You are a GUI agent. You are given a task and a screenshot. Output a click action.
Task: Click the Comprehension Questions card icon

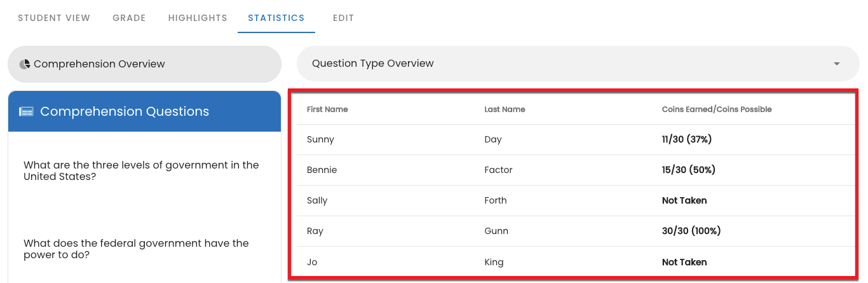26,112
